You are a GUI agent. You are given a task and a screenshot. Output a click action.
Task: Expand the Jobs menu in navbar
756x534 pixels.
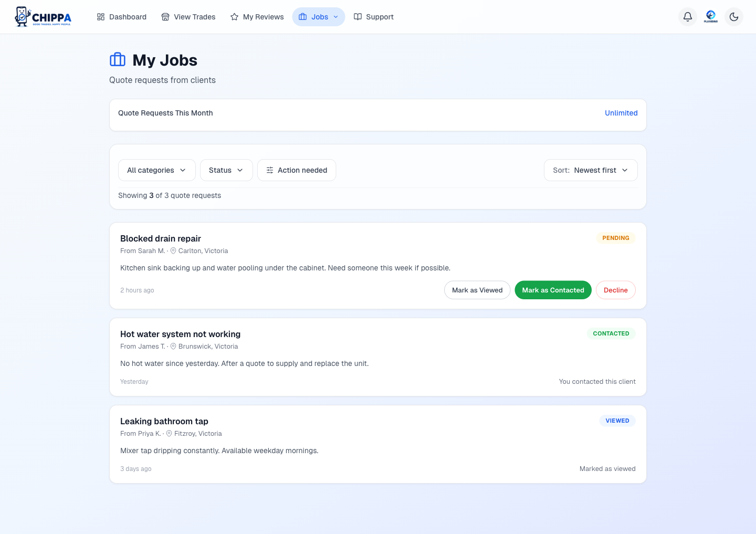click(x=319, y=17)
